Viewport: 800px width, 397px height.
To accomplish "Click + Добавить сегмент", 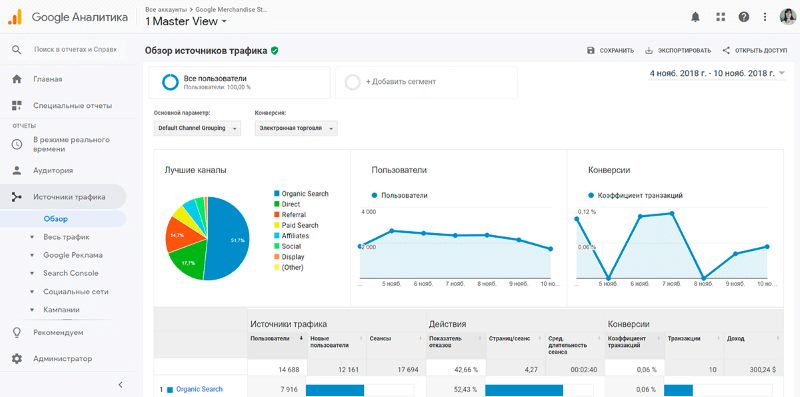I will click(x=401, y=82).
